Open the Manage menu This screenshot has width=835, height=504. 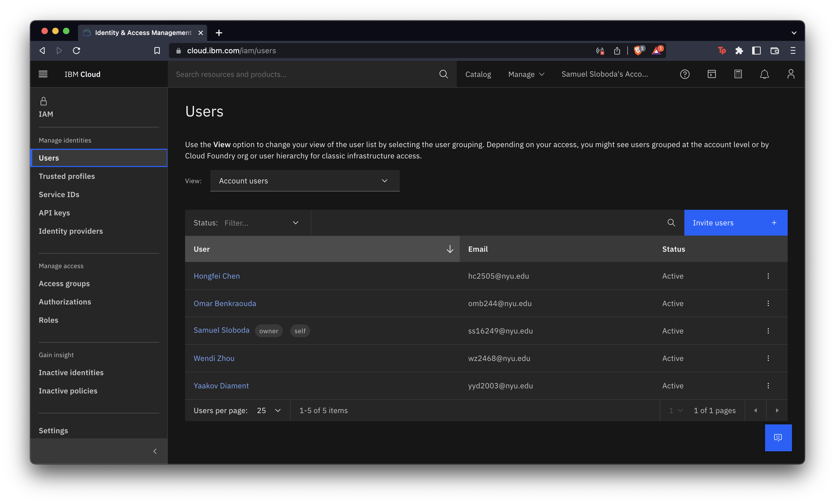point(526,74)
